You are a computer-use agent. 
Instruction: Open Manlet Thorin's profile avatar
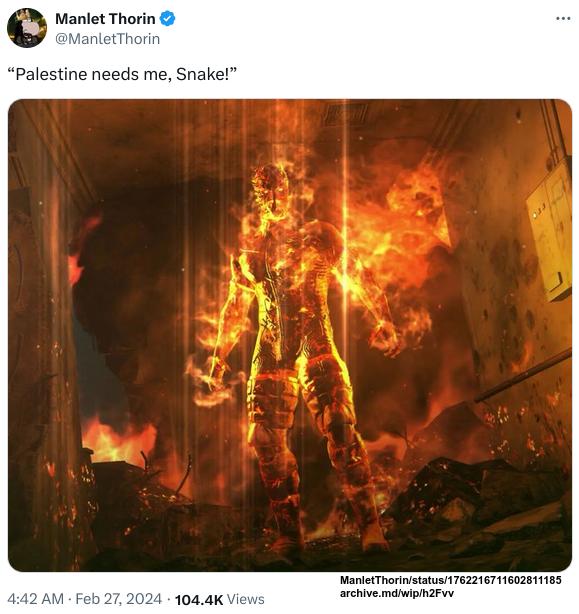point(27,28)
